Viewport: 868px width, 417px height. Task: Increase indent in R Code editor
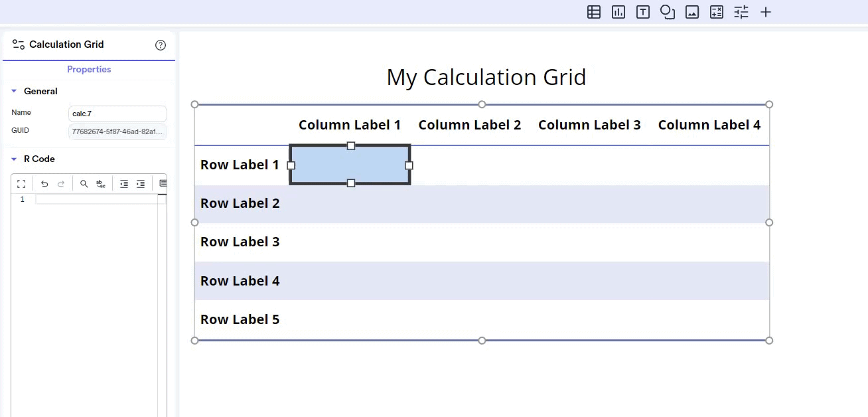141,184
